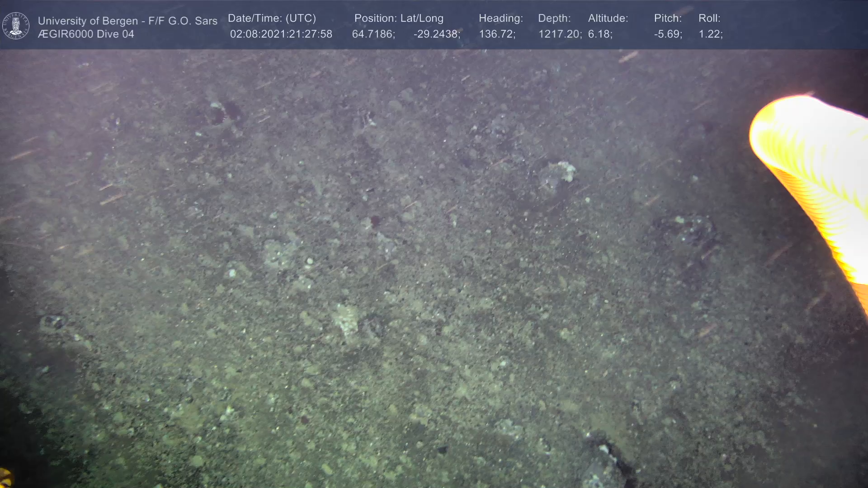The width and height of the screenshot is (868, 488).
Task: Click the University of Bergen - F/F G.O. Sars title
Action: [127, 21]
